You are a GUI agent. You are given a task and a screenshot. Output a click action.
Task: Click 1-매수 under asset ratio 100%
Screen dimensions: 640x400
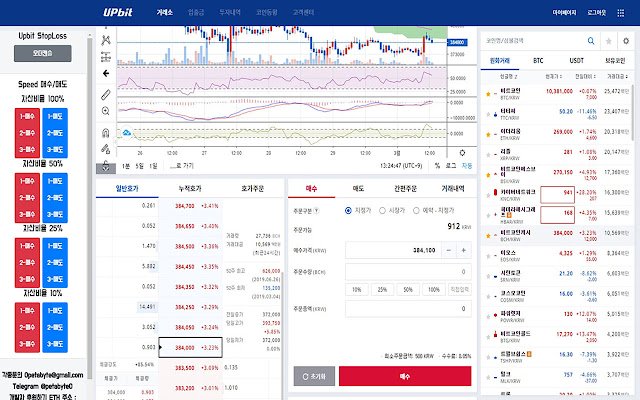click(x=27, y=116)
